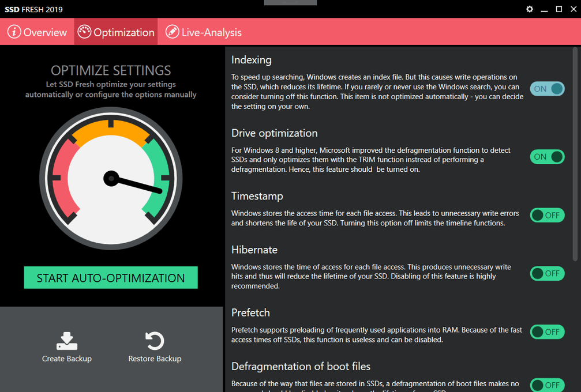Click the Timestamp heading
581x392 pixels.
coord(257,196)
